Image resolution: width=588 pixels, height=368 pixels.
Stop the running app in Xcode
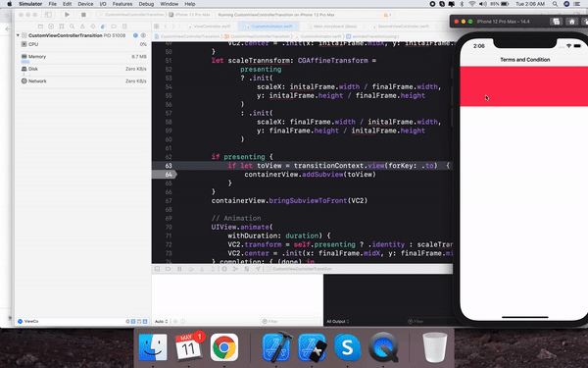point(83,15)
